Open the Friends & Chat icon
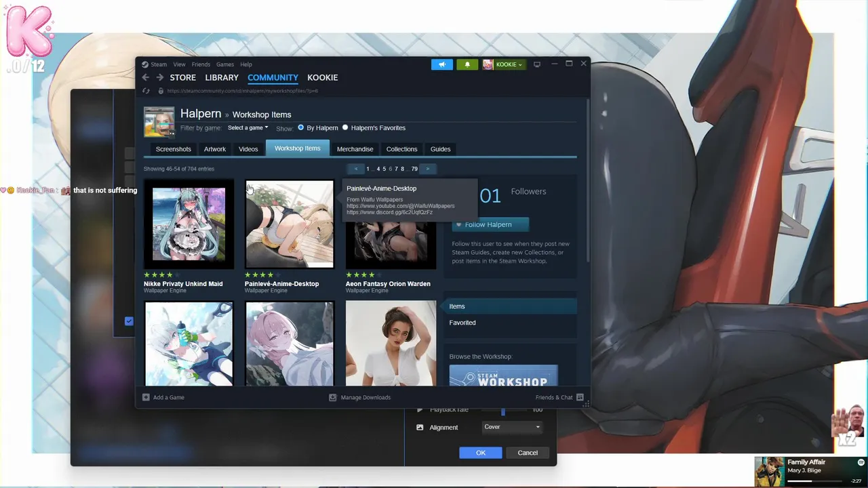868x488 pixels. click(x=580, y=397)
